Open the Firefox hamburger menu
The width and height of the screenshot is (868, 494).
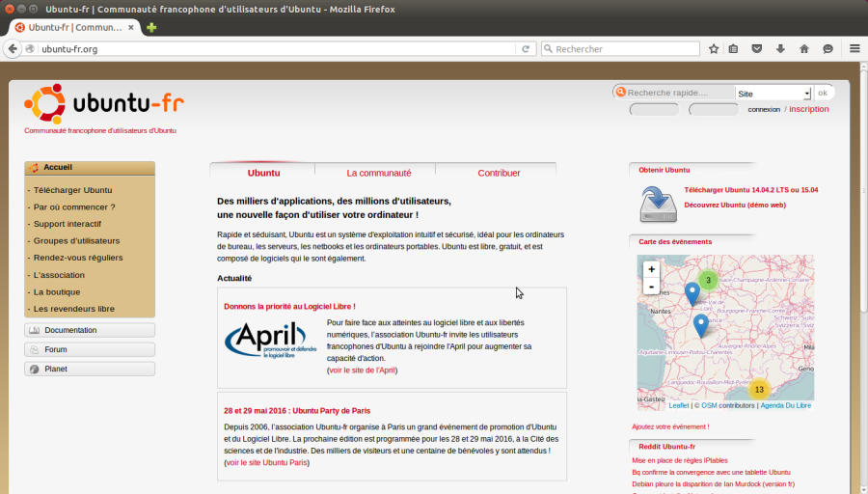click(854, 49)
